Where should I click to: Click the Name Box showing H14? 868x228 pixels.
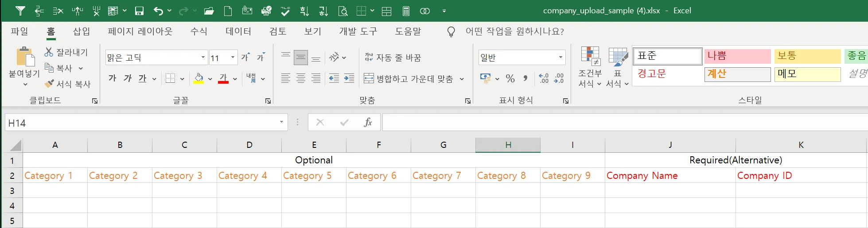pos(142,123)
